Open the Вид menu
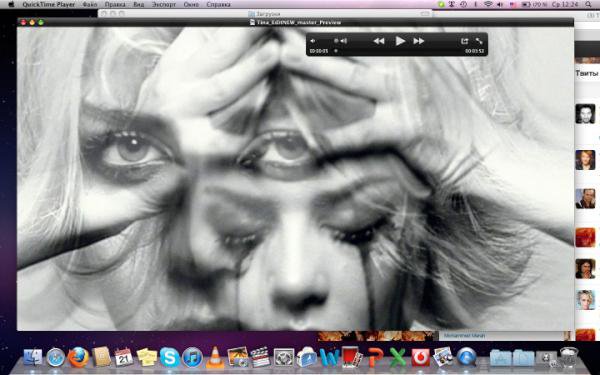This screenshot has width=600, height=375. pyautogui.click(x=139, y=5)
